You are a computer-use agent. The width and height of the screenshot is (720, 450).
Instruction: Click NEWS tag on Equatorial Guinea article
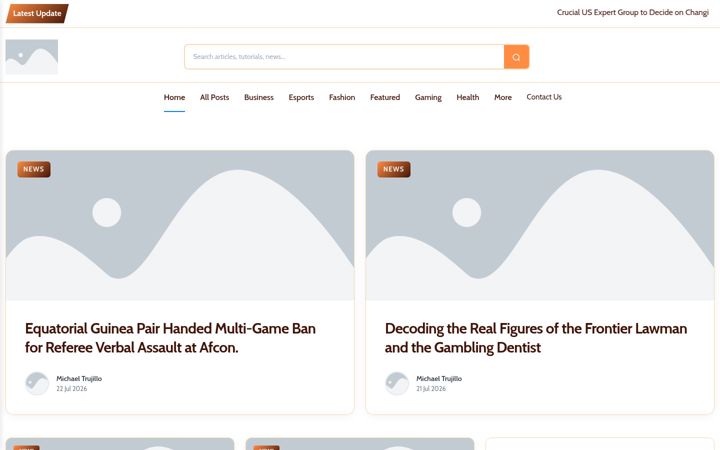34,169
